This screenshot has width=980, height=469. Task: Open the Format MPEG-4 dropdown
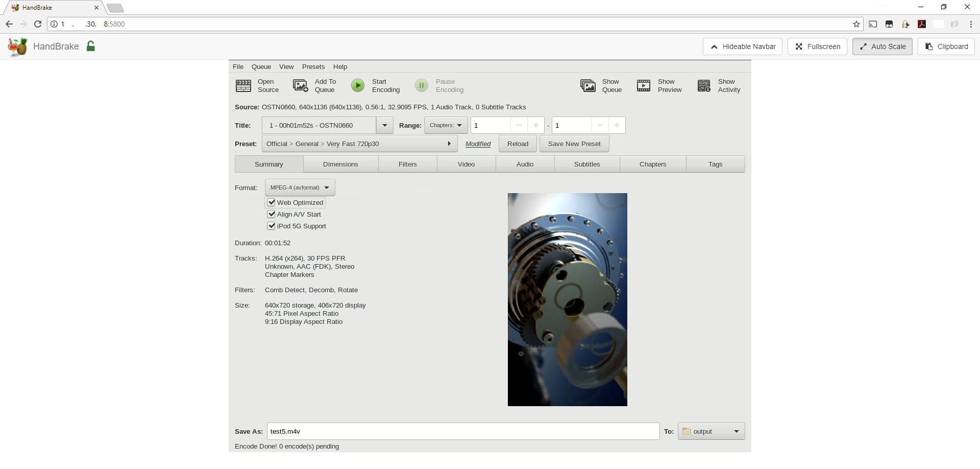click(x=300, y=187)
